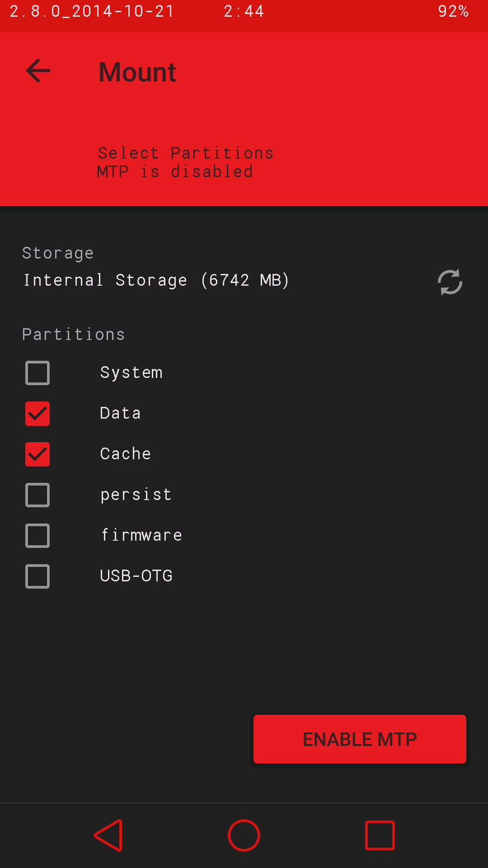Screen dimensions: 488x868
Task: Tap the Cache partition label
Action: [x=125, y=454]
